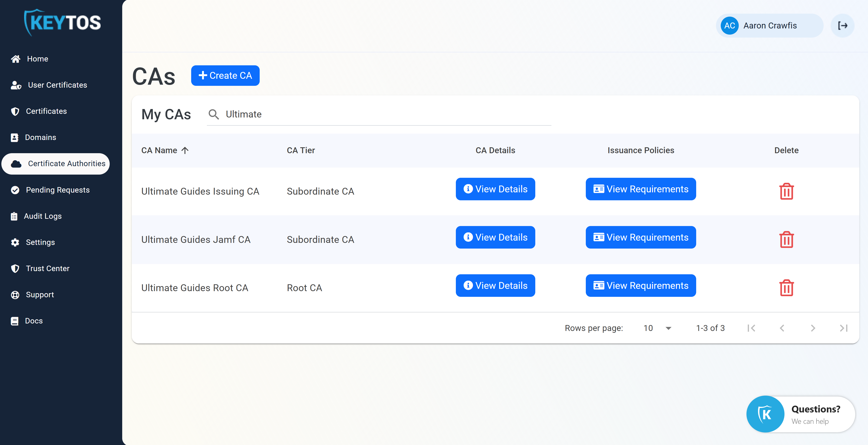The height and width of the screenshot is (445, 868).
Task: Open Pending Requests in sidebar
Action: pyautogui.click(x=58, y=190)
